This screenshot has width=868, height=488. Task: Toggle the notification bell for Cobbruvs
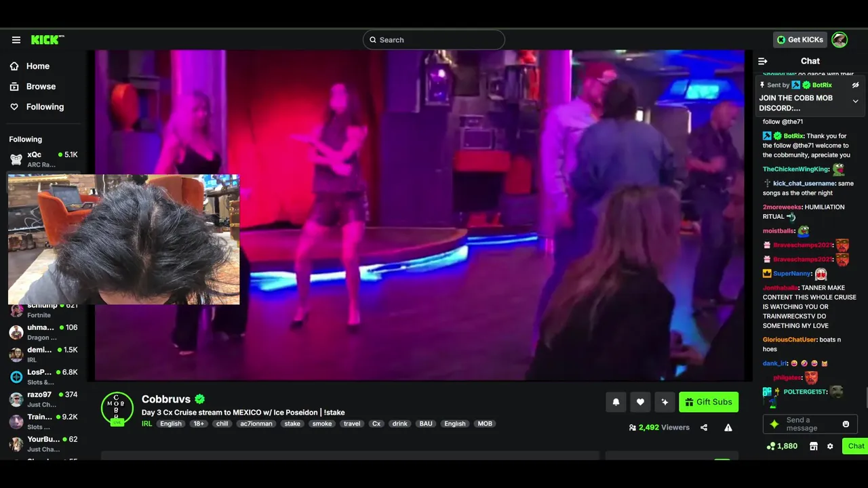coord(616,402)
